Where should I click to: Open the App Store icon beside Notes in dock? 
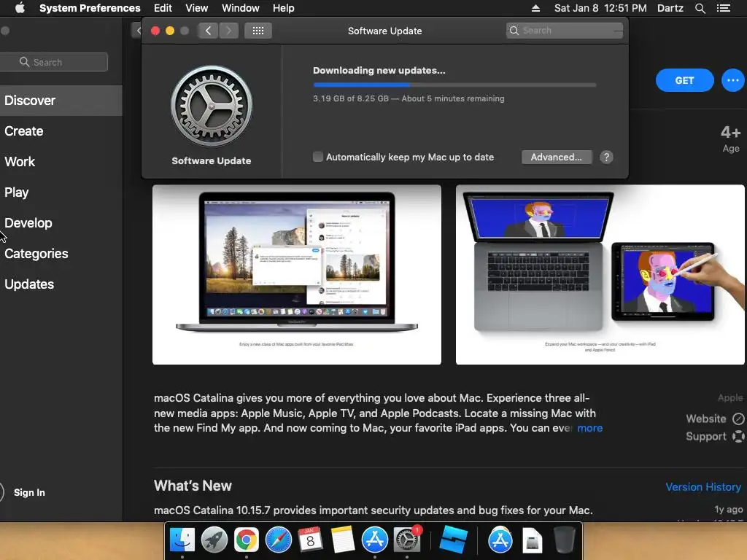tap(374, 540)
